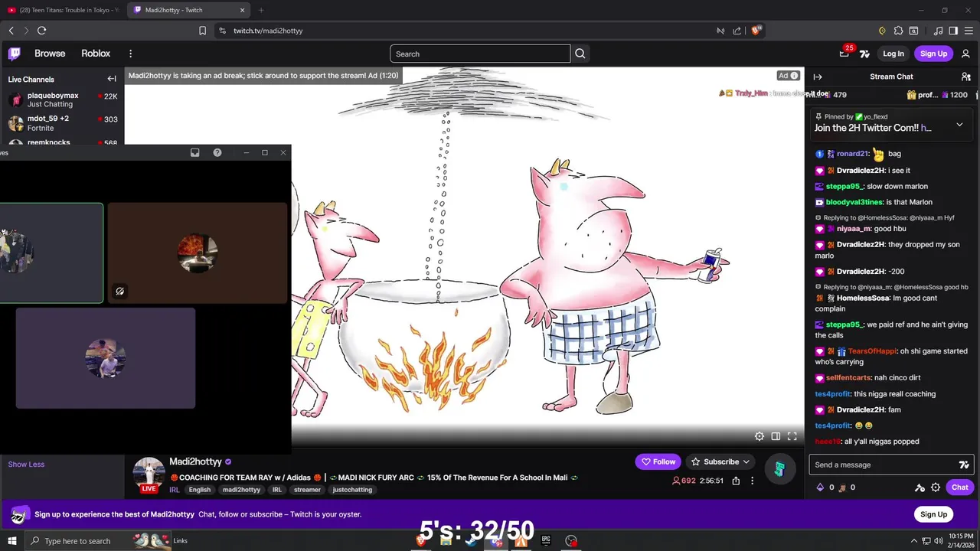Open the user account avatar menu
This screenshot has height=551, width=980.
coord(965,54)
